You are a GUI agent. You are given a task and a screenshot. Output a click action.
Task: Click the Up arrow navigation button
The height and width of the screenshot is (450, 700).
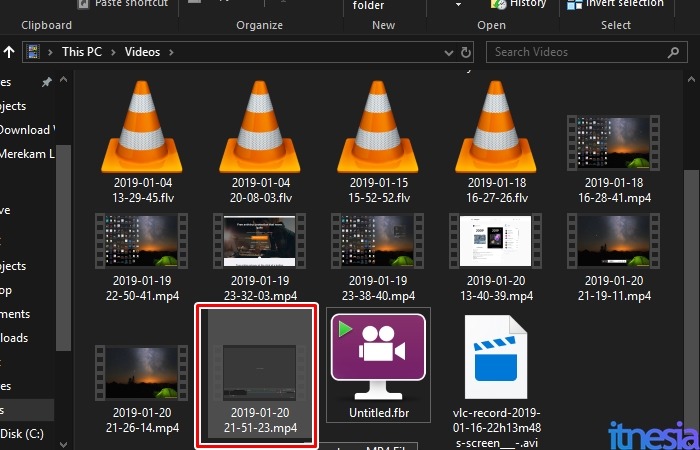tap(9, 52)
